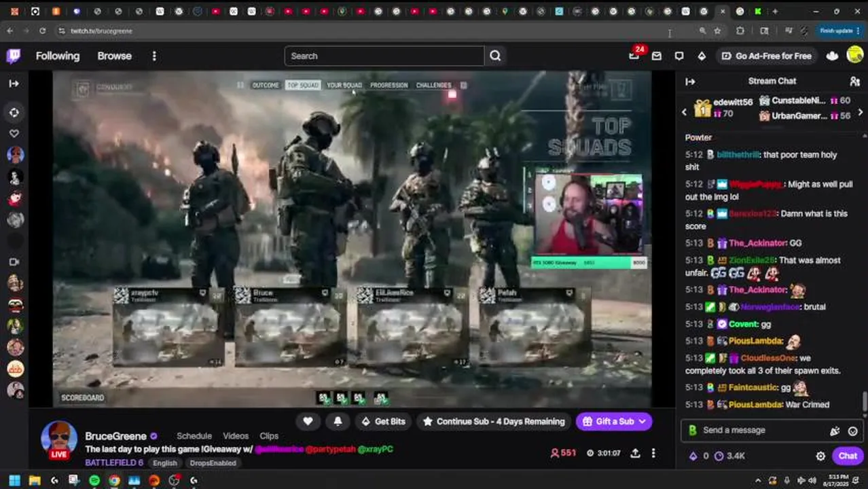The width and height of the screenshot is (868, 489).
Task: Open the emote picker smiley icon
Action: pos(852,431)
